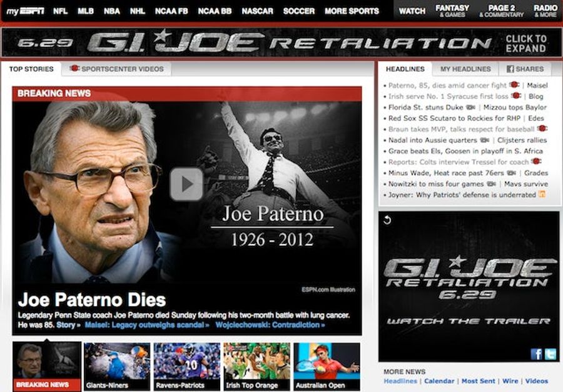Open the Clijsters rallies headline
The height and width of the screenshot is (392, 563).
click(x=522, y=140)
